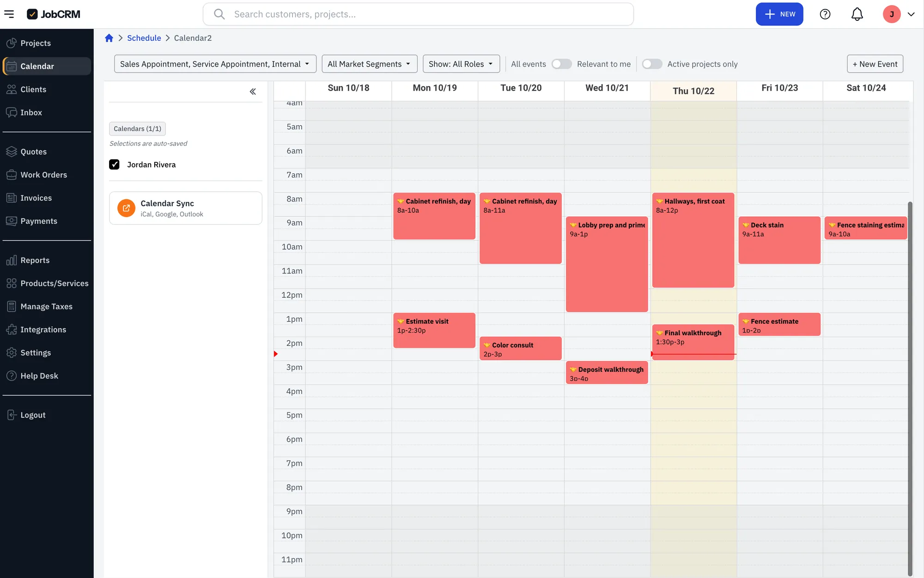Open Tuesday Cabinet refinish 8a-11a event

click(521, 228)
